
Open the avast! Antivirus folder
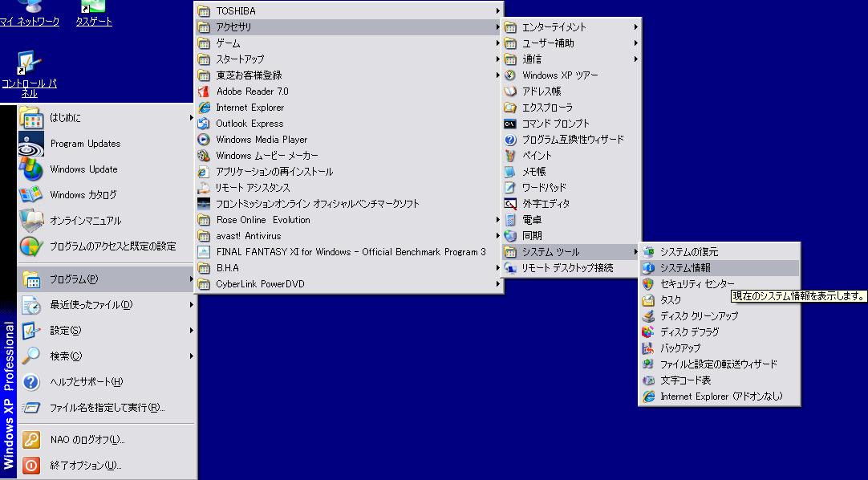(349, 236)
